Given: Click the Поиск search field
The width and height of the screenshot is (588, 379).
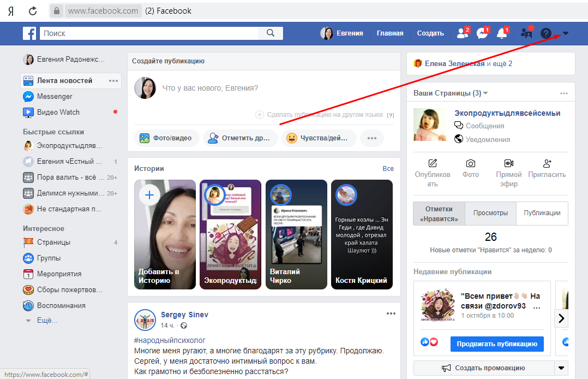Looking at the screenshot, I should tap(149, 33).
